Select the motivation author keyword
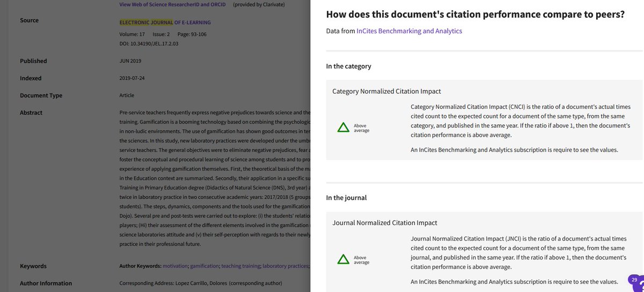 point(175,266)
